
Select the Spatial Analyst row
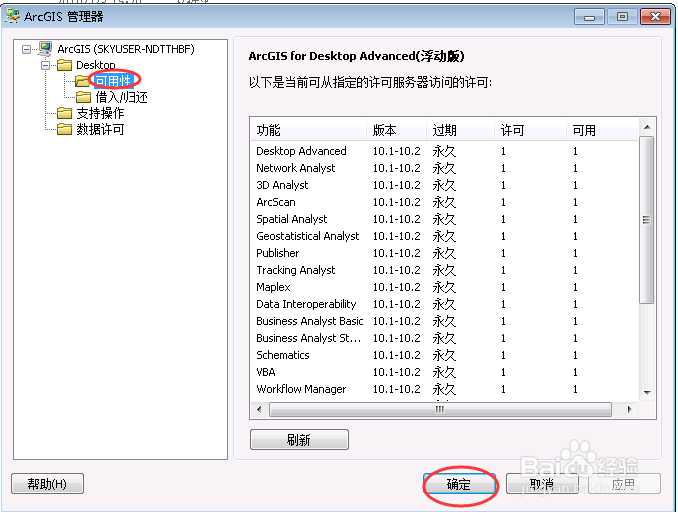pyautogui.click(x=445, y=219)
